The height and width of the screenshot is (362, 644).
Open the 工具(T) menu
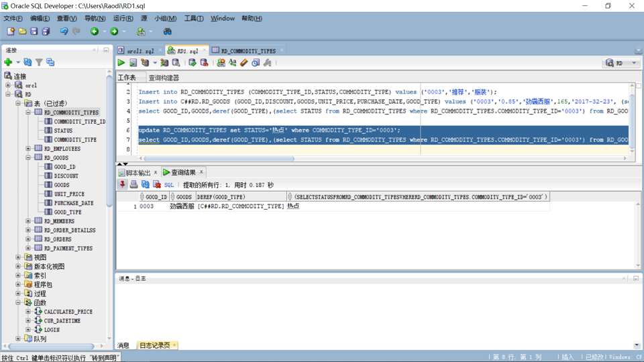point(193,19)
